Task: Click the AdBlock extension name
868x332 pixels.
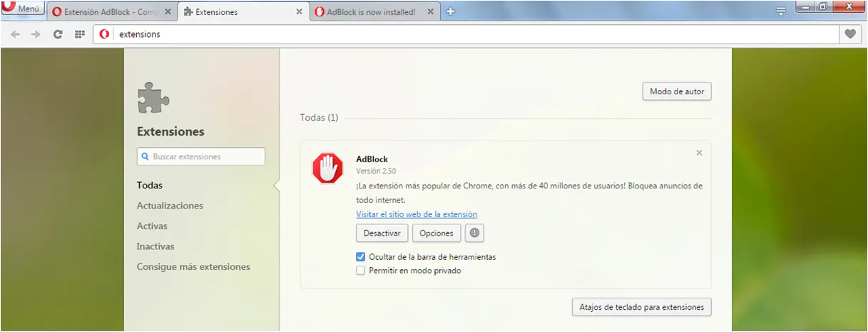Action: point(372,159)
